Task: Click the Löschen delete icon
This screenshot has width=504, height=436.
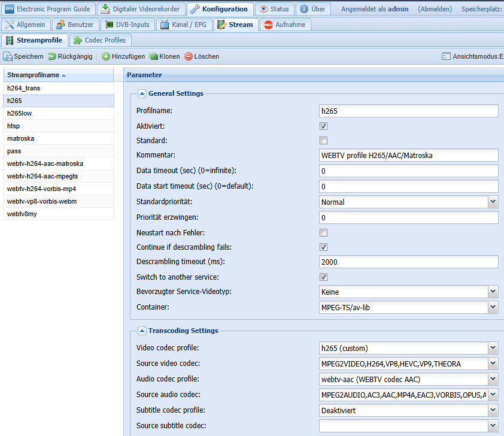Action: 189,56
